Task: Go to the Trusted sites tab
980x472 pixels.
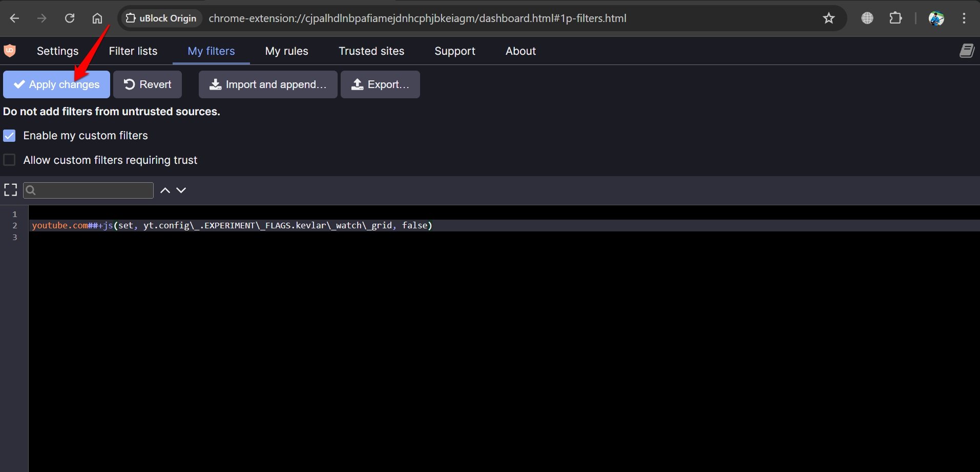Action: [x=371, y=51]
